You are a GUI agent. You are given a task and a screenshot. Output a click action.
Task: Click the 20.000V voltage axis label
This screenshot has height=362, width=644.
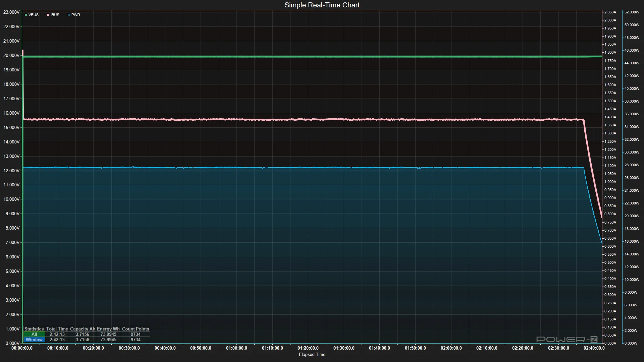(11, 55)
